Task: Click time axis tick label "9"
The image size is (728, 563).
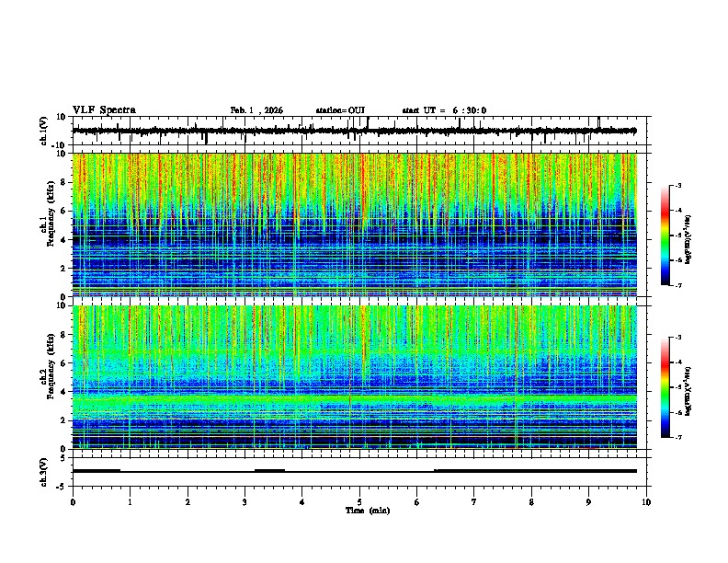Action: pos(588,502)
